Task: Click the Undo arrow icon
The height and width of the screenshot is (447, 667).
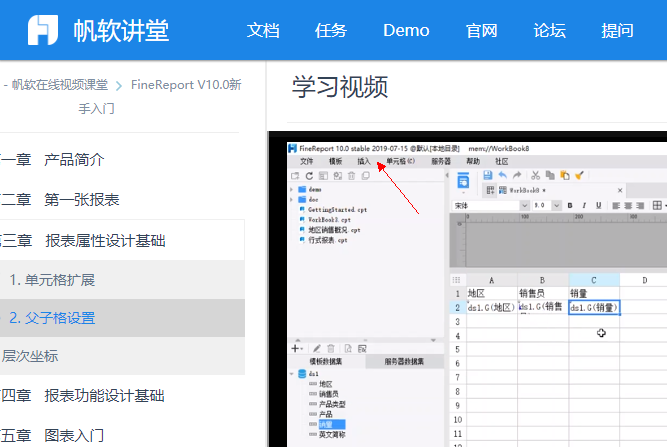Action: pyautogui.click(x=503, y=175)
